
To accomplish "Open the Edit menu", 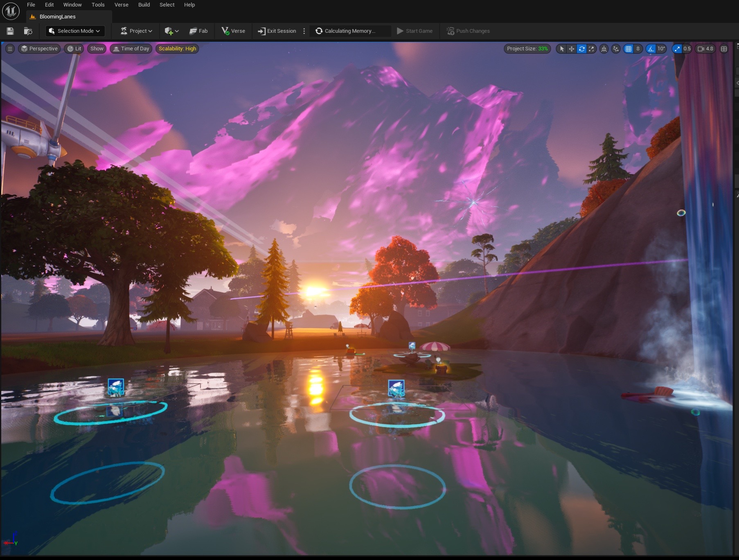I will pyautogui.click(x=50, y=5).
